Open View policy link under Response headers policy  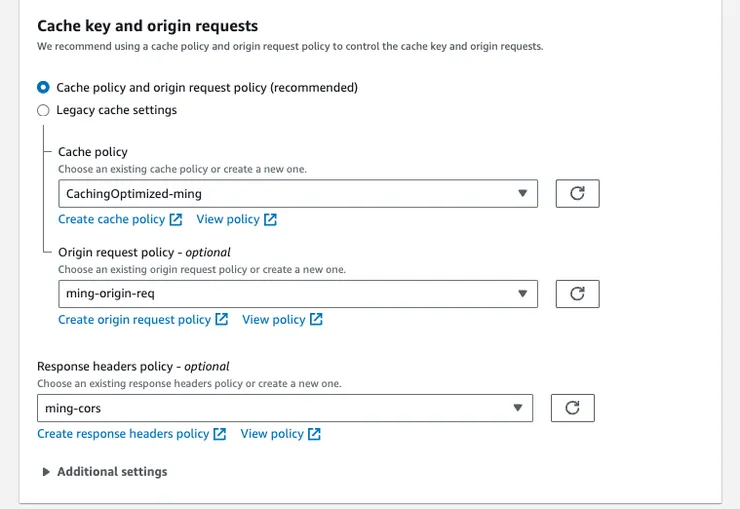[x=272, y=433]
